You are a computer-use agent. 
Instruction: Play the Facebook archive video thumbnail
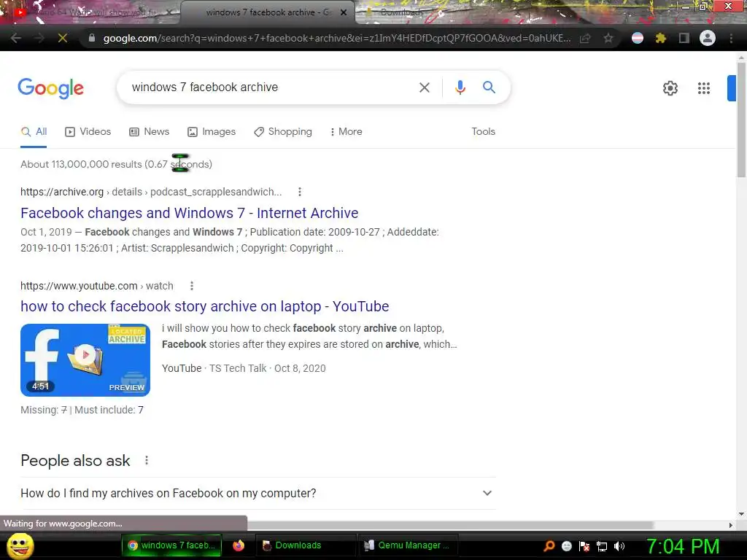coord(85,360)
